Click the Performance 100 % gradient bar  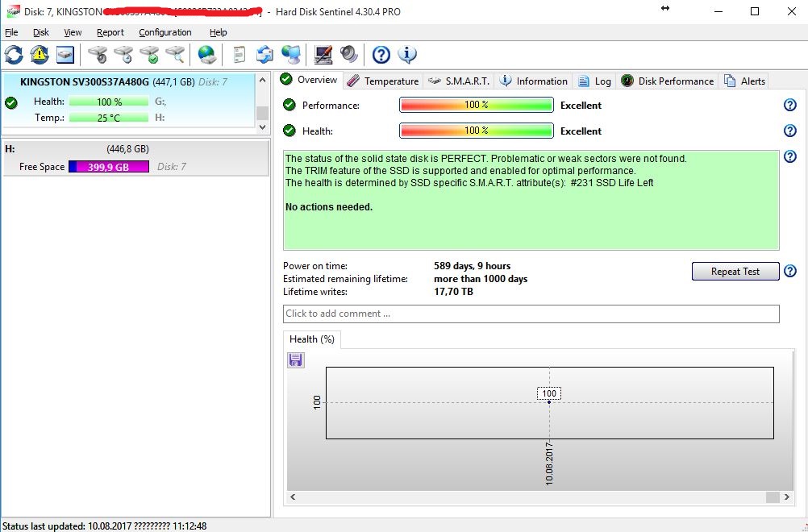click(476, 105)
